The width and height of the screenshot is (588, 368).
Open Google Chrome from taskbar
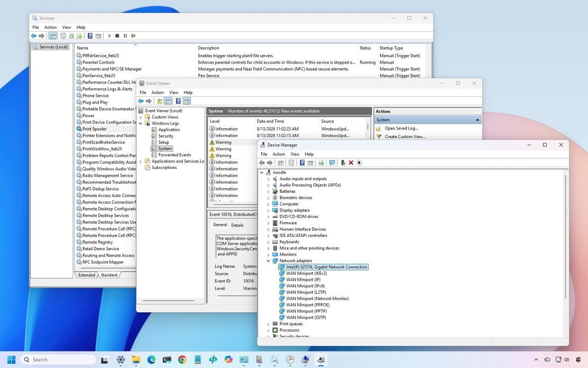[182, 360]
